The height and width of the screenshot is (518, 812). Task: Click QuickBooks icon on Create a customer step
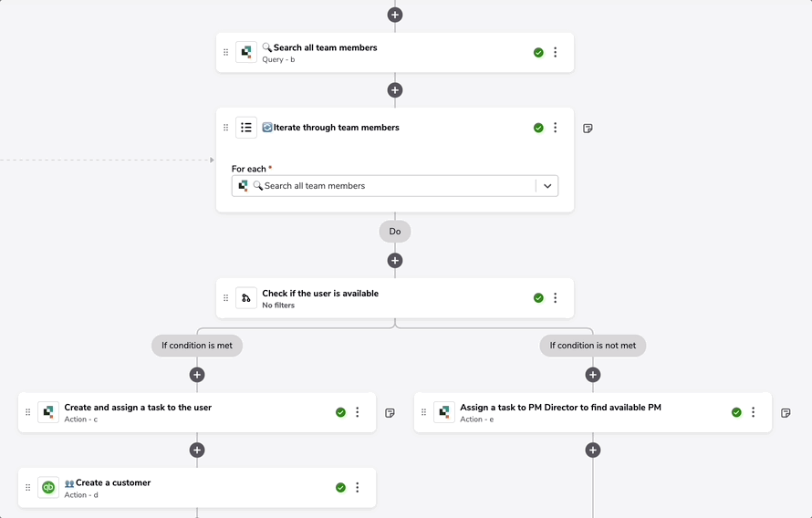[48, 488]
